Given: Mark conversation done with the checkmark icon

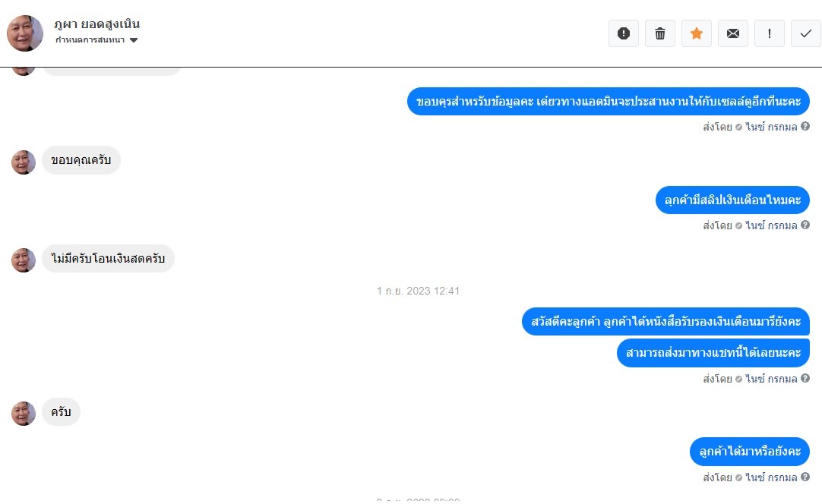Looking at the screenshot, I should click(x=806, y=33).
